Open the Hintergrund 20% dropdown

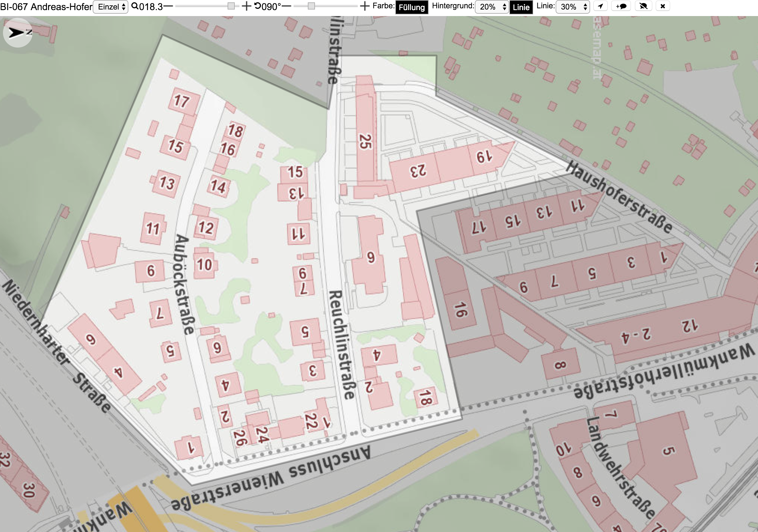491,7
